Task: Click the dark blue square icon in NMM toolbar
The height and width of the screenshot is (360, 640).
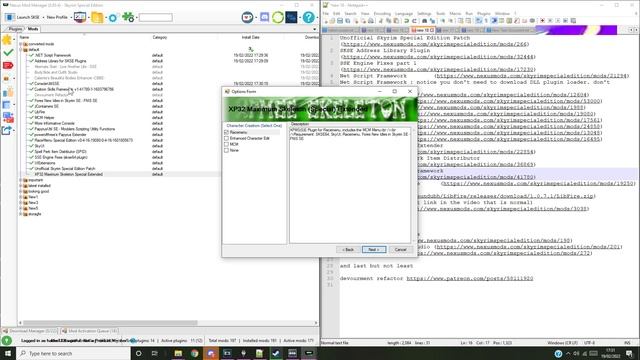Action: pos(291,17)
